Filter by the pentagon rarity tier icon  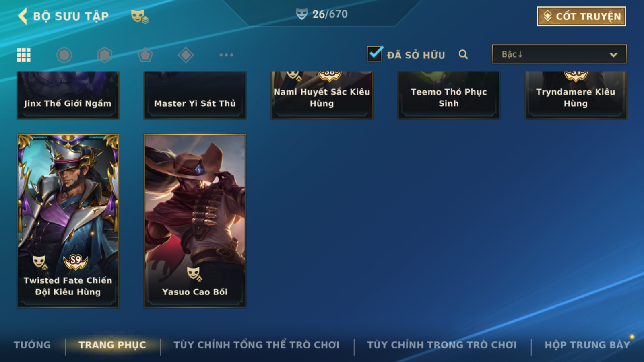(x=145, y=55)
